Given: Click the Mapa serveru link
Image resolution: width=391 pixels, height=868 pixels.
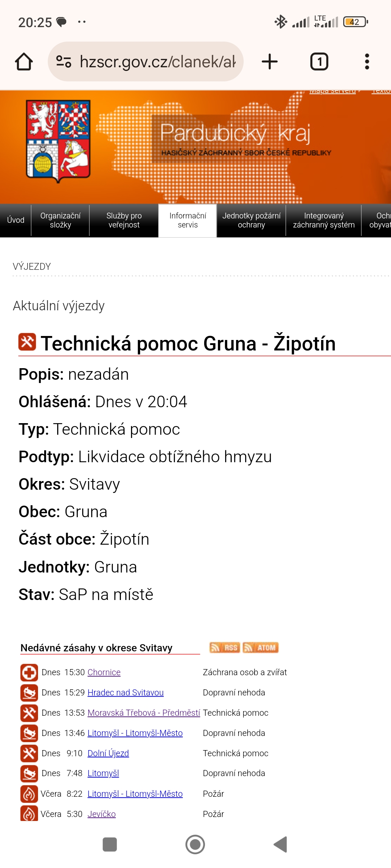Looking at the screenshot, I should point(332,91).
